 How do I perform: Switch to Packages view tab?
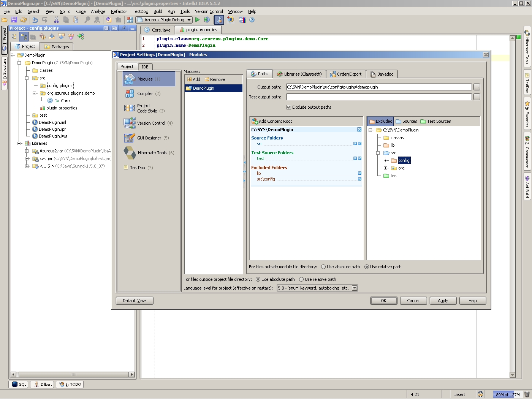(x=57, y=47)
